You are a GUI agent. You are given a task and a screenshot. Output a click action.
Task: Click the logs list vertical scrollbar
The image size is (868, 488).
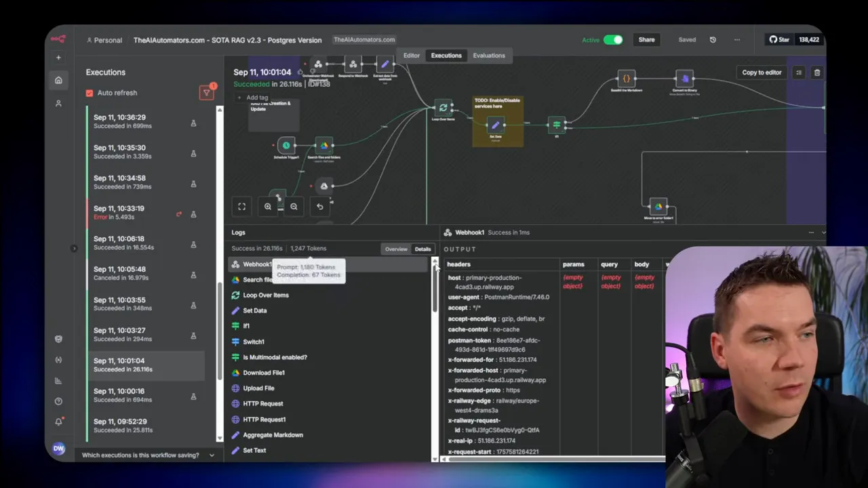[x=435, y=288]
